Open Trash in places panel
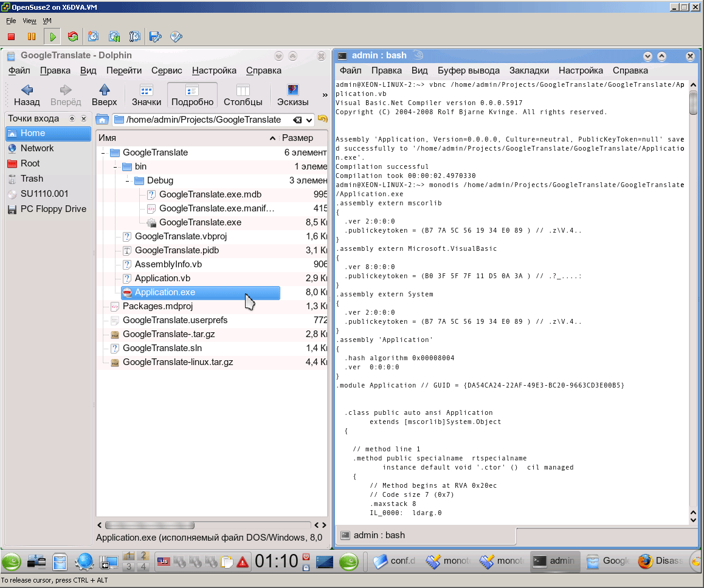704x588 pixels. pos(49,179)
